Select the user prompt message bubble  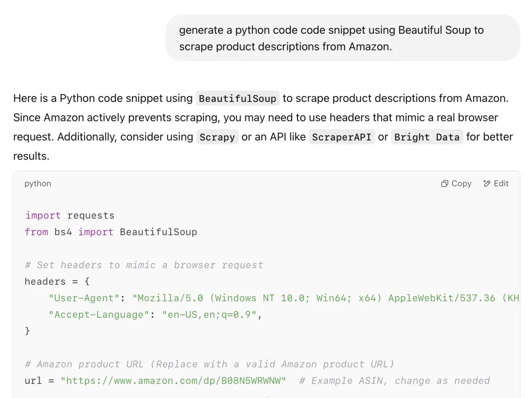tap(343, 38)
